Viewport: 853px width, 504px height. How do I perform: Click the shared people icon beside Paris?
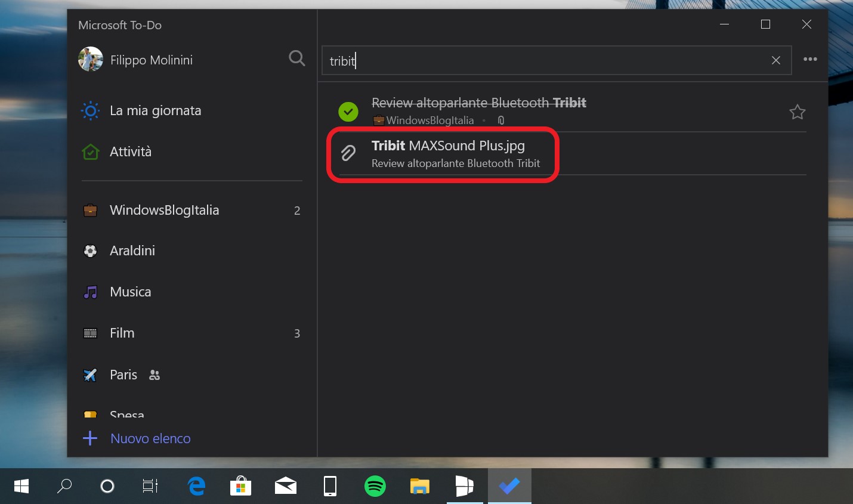click(x=154, y=375)
